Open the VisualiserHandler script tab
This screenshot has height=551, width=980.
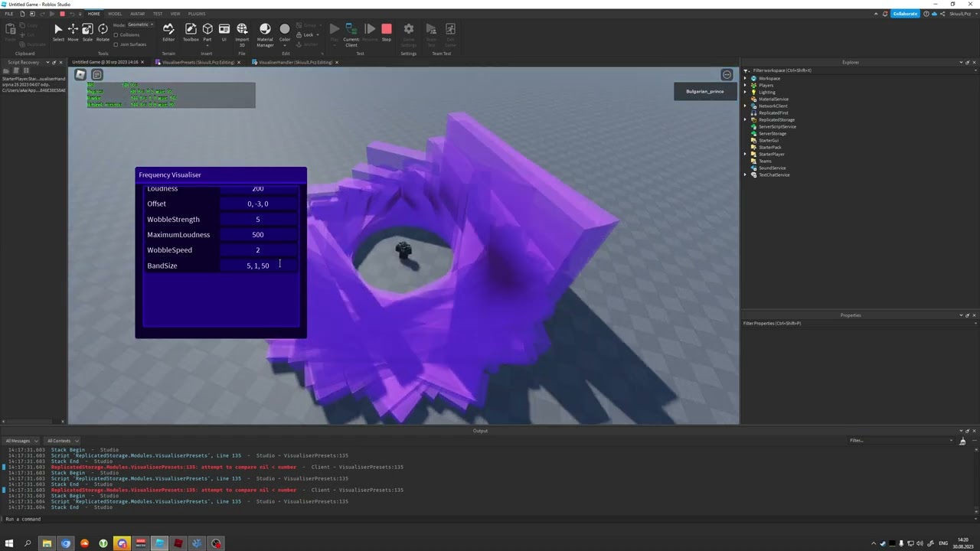(x=295, y=62)
